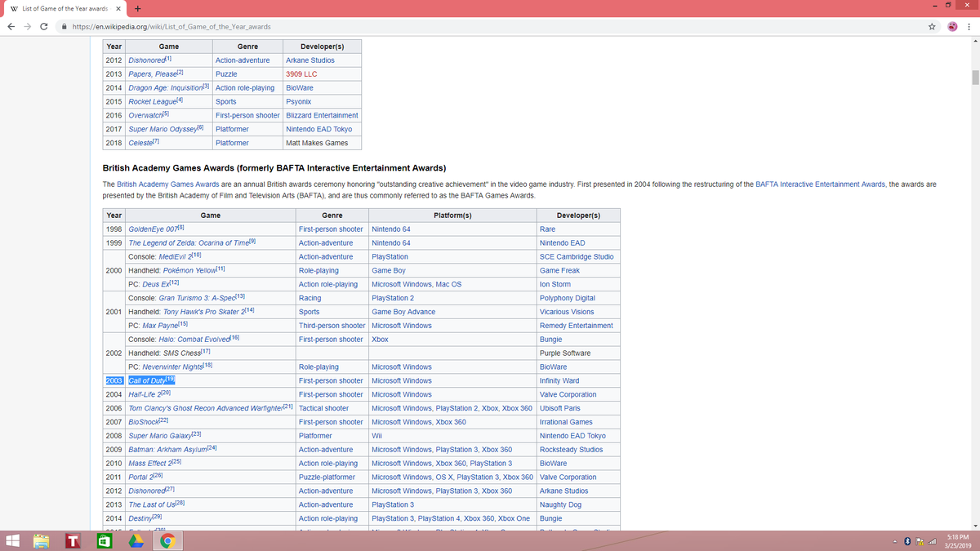Viewport: 980px width, 551px height.
Task: Go back to the previous page
Action: [13, 26]
